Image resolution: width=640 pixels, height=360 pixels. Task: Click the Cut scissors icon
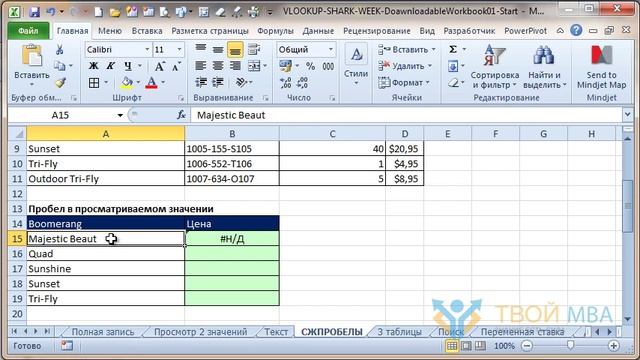[x=60, y=50]
